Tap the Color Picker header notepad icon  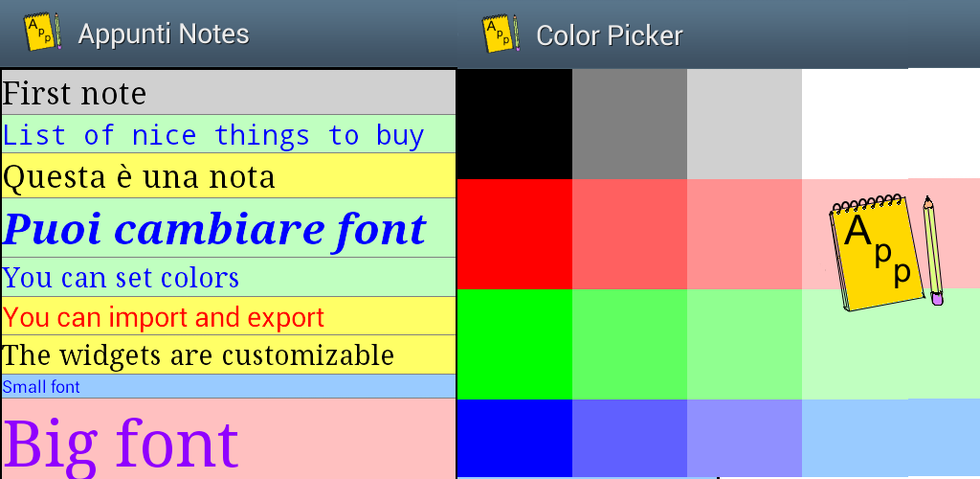pos(501,34)
